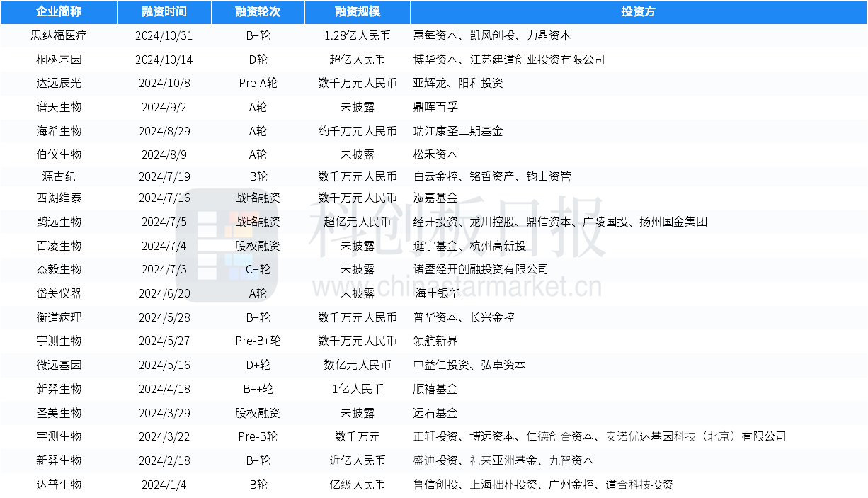Sort by the 融资时间 column header

[164, 12]
